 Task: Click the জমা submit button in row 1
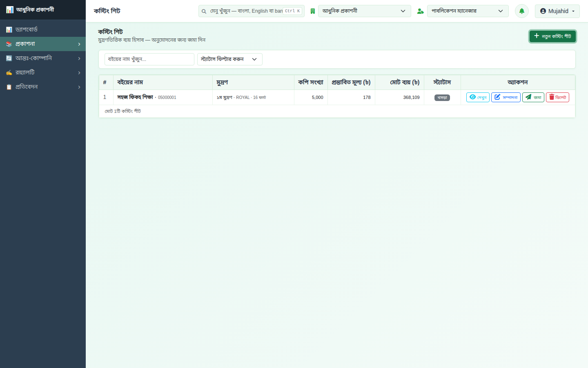coord(533,97)
